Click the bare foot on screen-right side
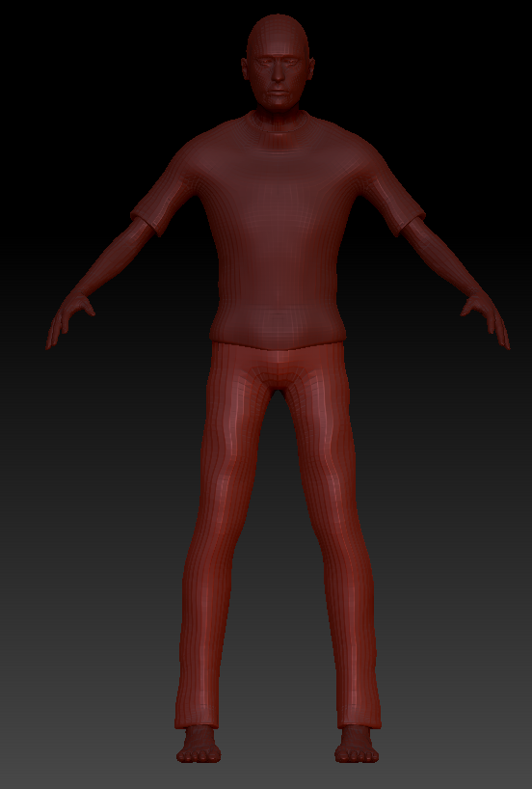 [x=357, y=745]
